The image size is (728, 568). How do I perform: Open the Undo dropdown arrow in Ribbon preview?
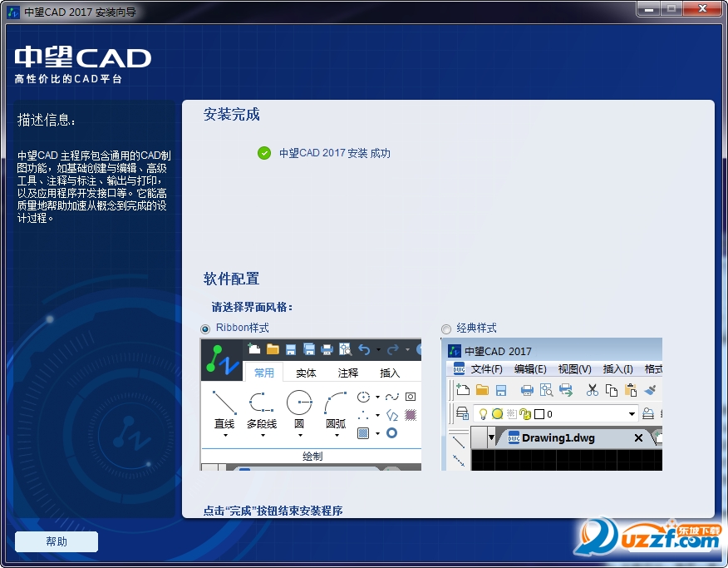378,350
